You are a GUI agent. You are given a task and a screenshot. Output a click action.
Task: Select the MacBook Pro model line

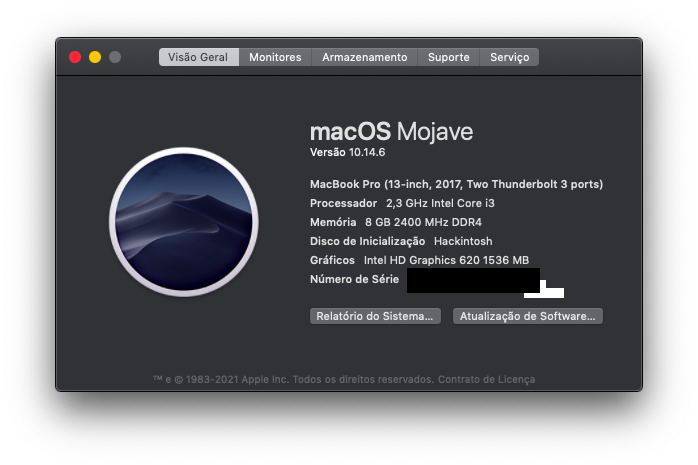(x=456, y=184)
